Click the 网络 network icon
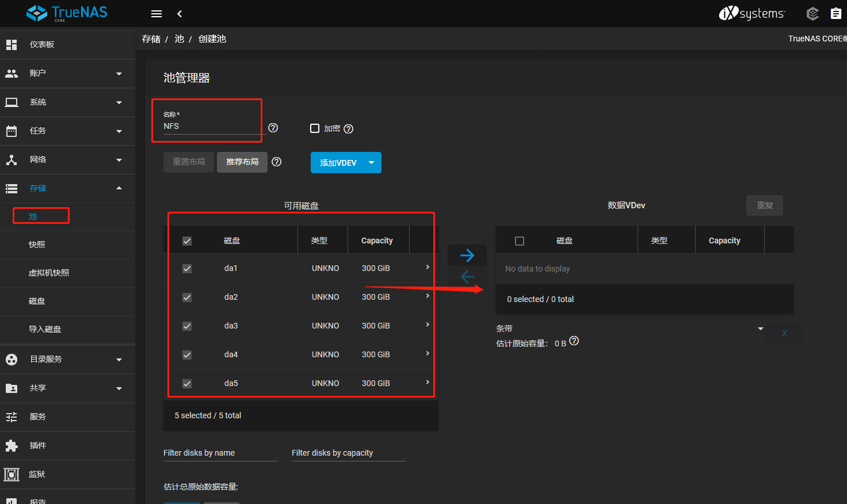The width and height of the screenshot is (847, 504). pyautogui.click(x=12, y=159)
